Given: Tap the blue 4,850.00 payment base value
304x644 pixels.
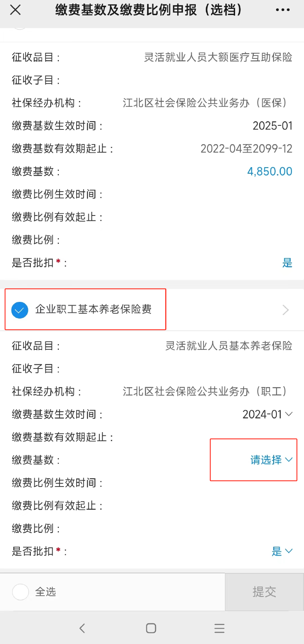Looking at the screenshot, I should (270, 171).
